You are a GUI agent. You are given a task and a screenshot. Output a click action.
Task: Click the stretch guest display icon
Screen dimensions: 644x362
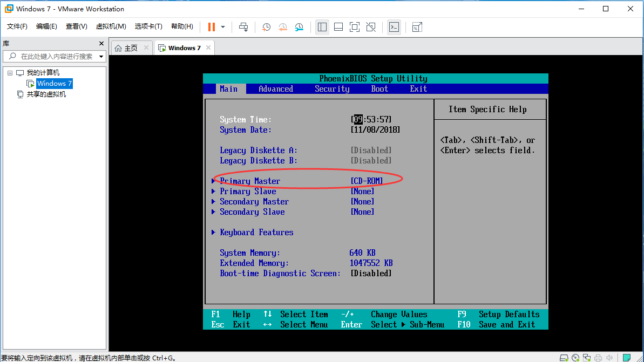click(417, 27)
